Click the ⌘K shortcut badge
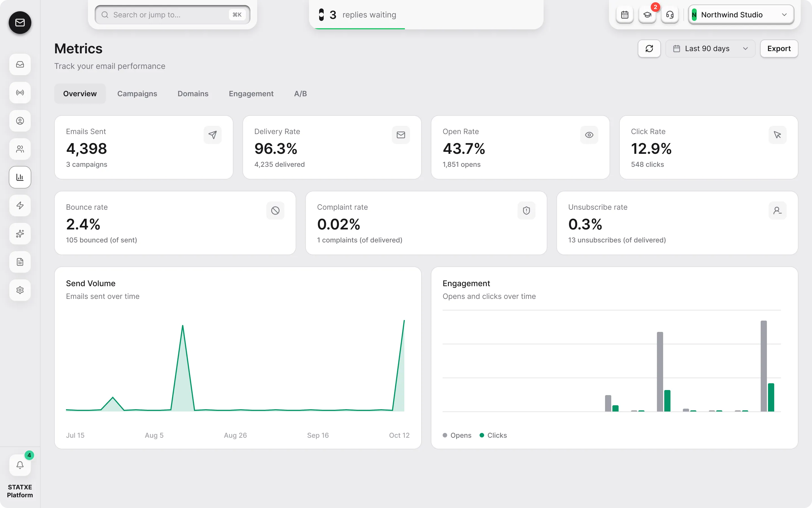The image size is (812, 508). [x=237, y=15]
